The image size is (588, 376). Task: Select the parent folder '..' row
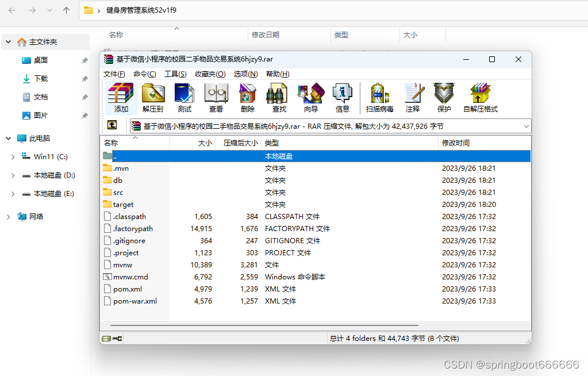tap(316, 156)
